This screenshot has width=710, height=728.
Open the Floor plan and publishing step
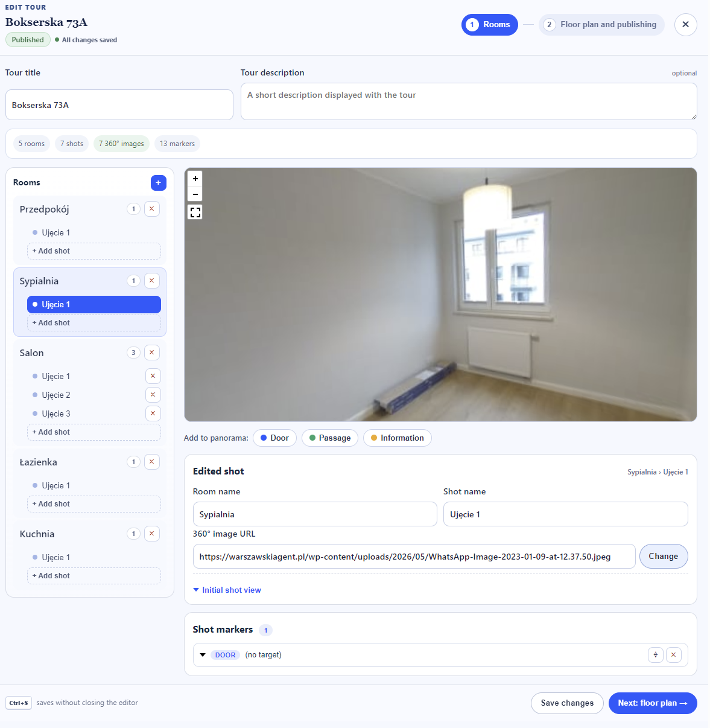(x=601, y=25)
